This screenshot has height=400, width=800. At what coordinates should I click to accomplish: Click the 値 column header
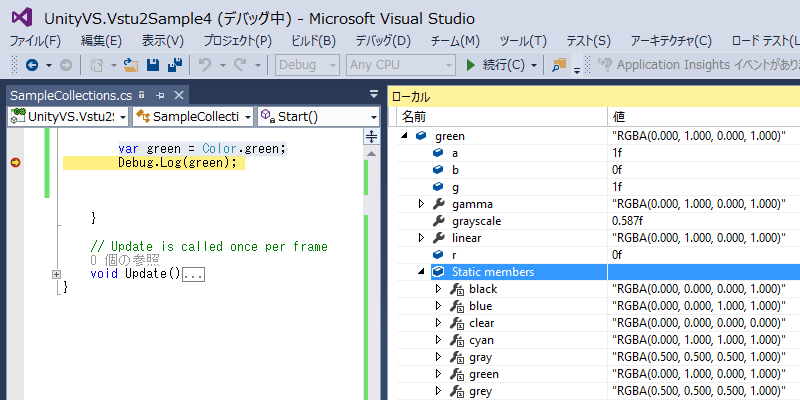click(x=704, y=117)
